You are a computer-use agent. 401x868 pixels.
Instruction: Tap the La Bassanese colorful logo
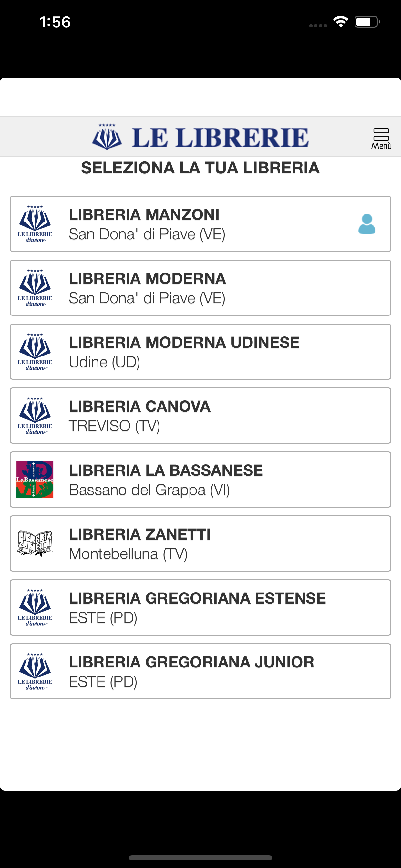point(35,480)
